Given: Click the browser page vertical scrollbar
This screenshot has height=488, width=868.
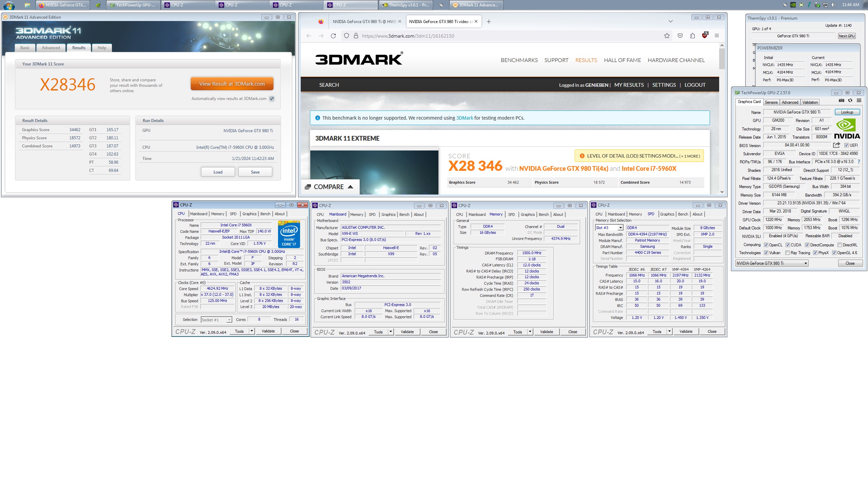Looking at the screenshot, I should click(x=722, y=119).
